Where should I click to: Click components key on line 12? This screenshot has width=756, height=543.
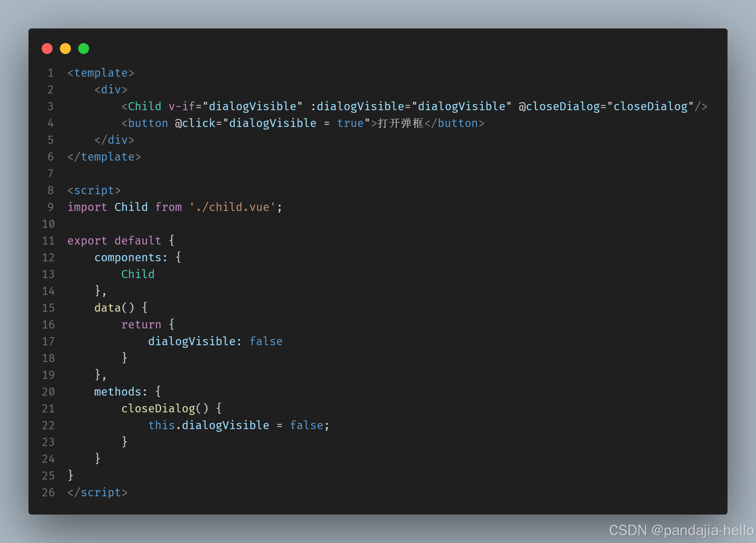128,258
